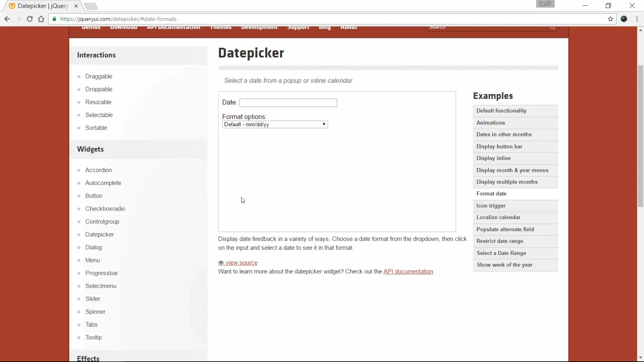Open the Dialog widget page
Viewport: 644px width, 362px height.
point(93,247)
